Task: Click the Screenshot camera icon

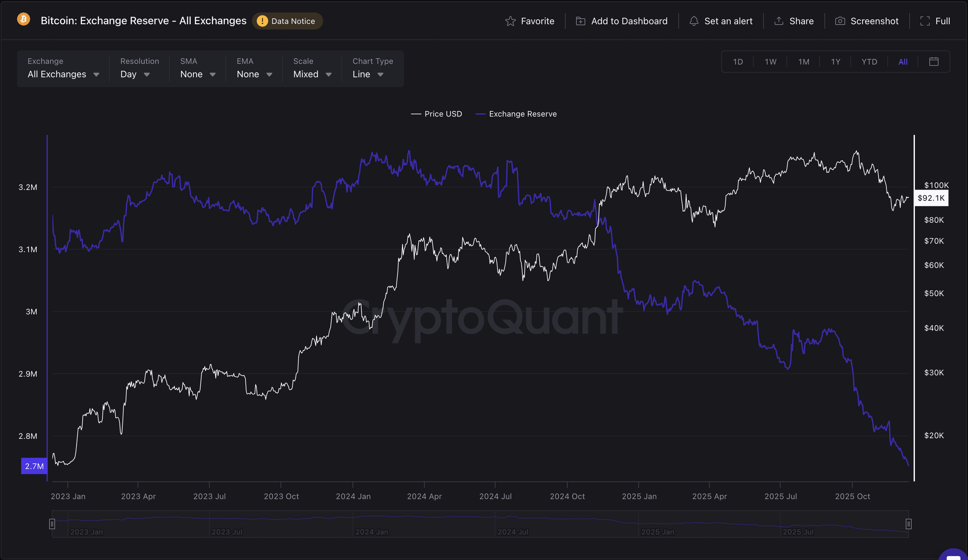Action: pyautogui.click(x=840, y=21)
